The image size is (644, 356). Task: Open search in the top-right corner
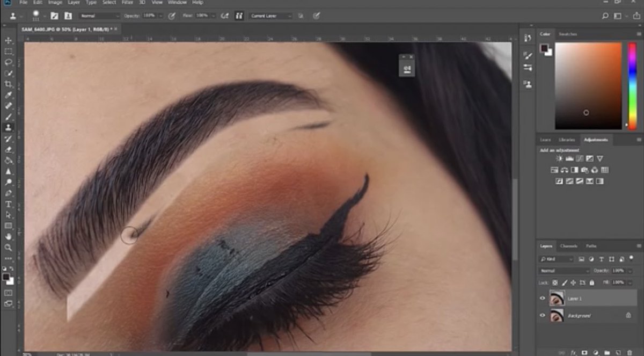coord(605,16)
